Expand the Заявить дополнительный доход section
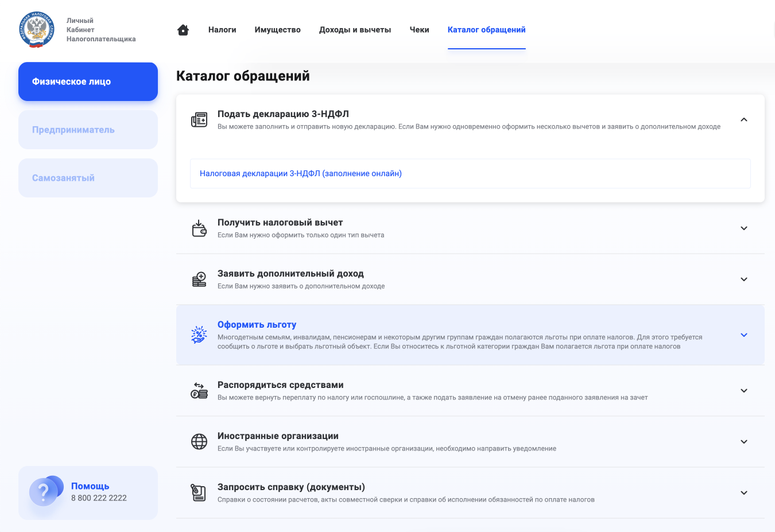 pyautogui.click(x=744, y=279)
